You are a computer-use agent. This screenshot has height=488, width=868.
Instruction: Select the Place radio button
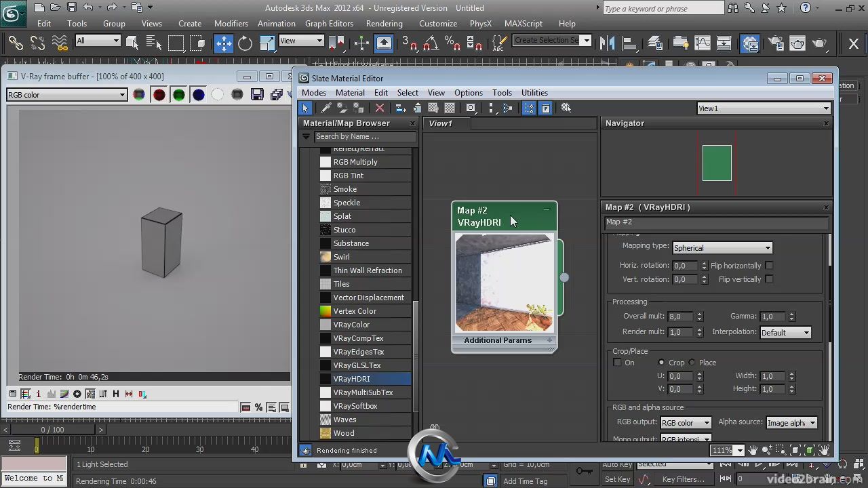coord(692,363)
